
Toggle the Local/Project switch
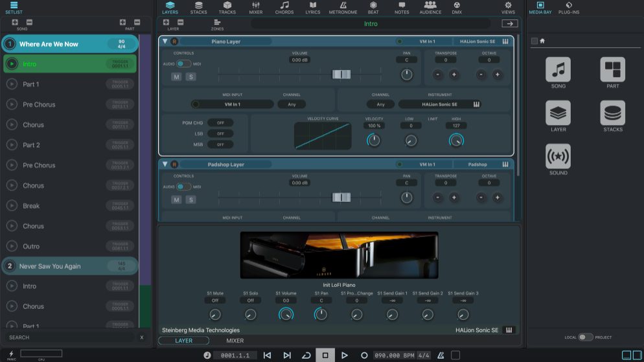[585, 337]
